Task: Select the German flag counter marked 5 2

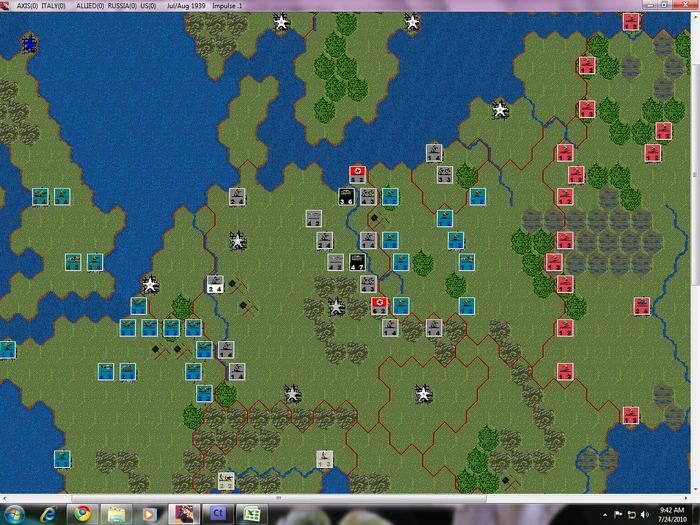Action: point(358,175)
